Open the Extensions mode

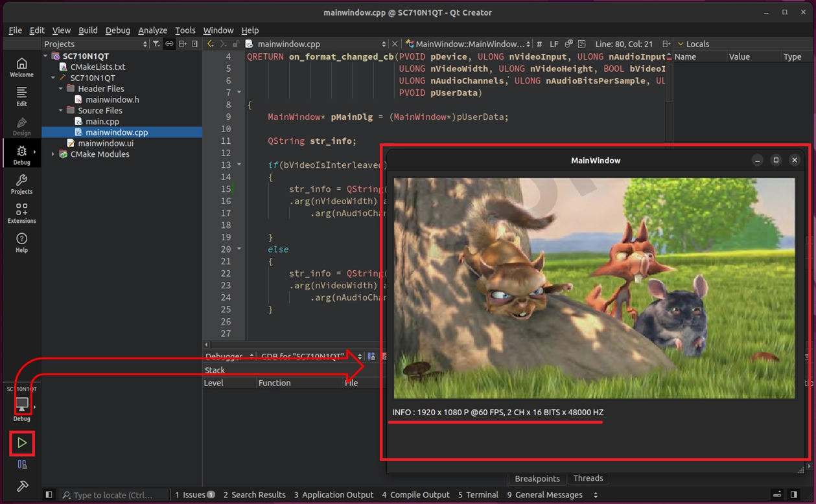click(21, 213)
